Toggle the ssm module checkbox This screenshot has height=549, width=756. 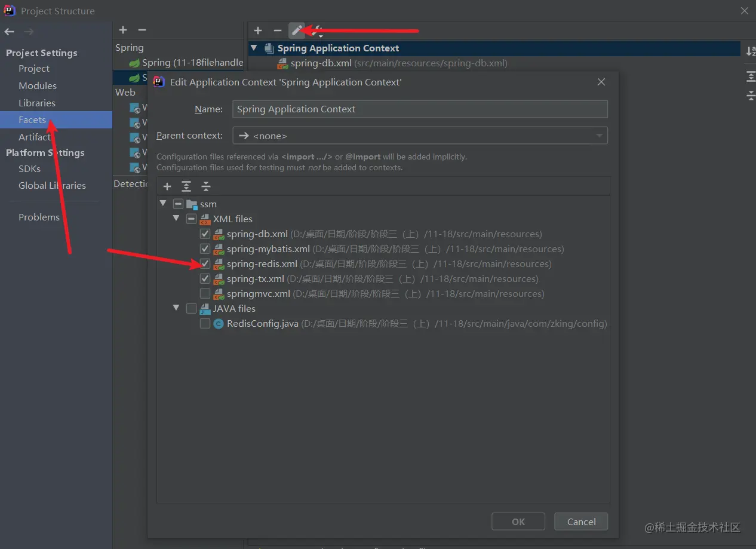point(178,204)
